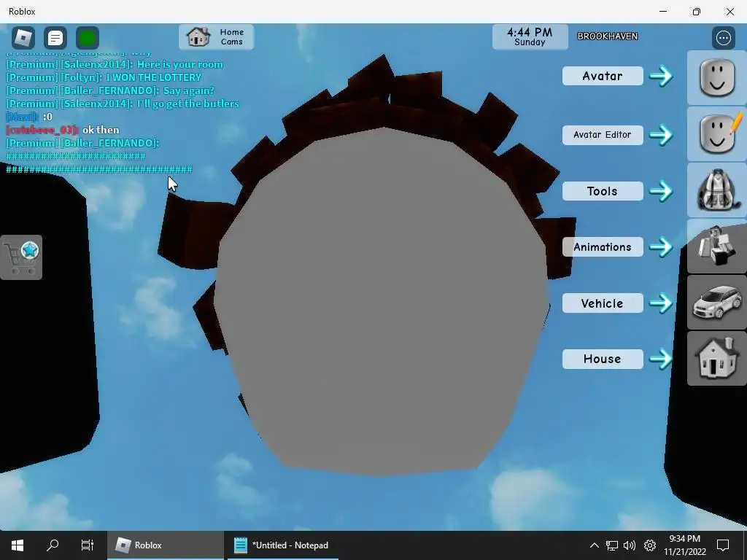Screen dimensions: 747x560
Task: Click the arrow next to House
Action: pos(661,359)
